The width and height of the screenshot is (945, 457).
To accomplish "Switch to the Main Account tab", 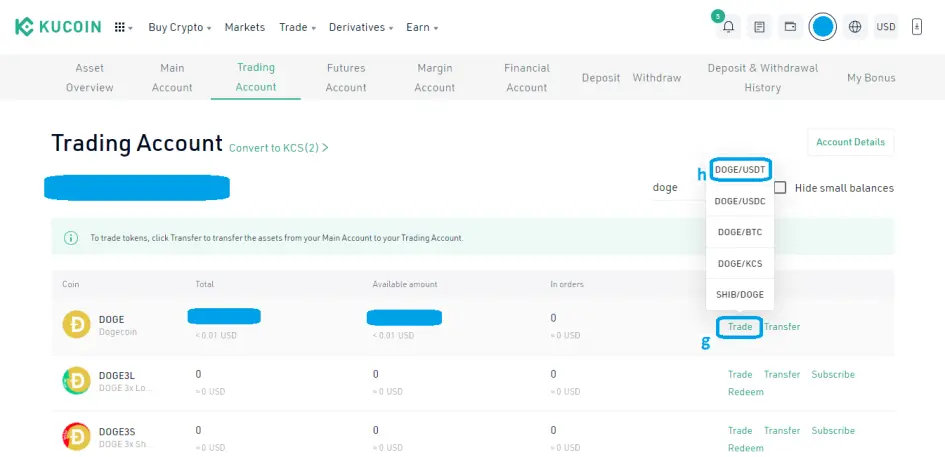I will pyautogui.click(x=172, y=77).
